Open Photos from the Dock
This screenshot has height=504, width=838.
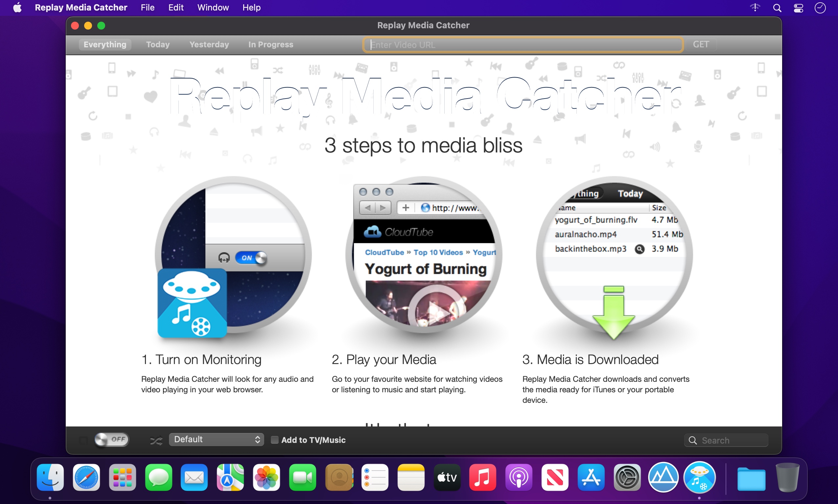(x=266, y=477)
